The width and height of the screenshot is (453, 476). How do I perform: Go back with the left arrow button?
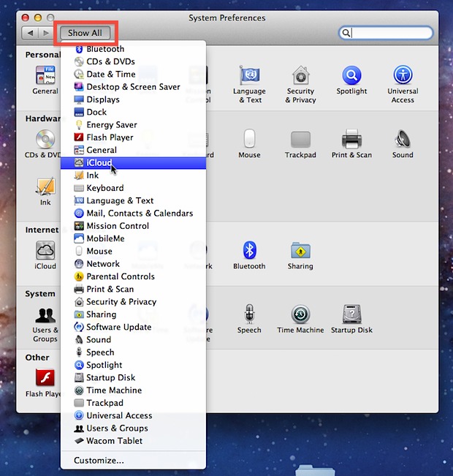point(30,33)
